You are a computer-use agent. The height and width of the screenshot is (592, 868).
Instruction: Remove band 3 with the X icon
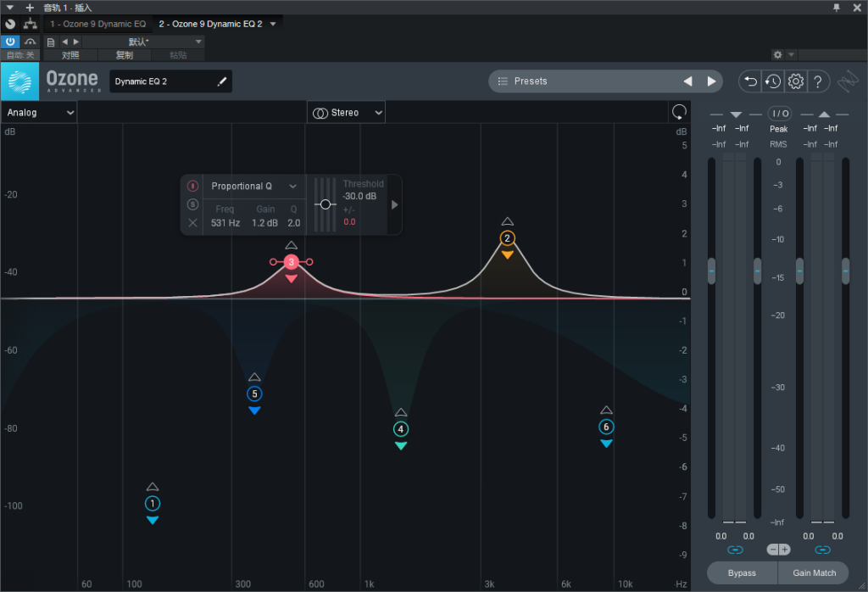192,222
